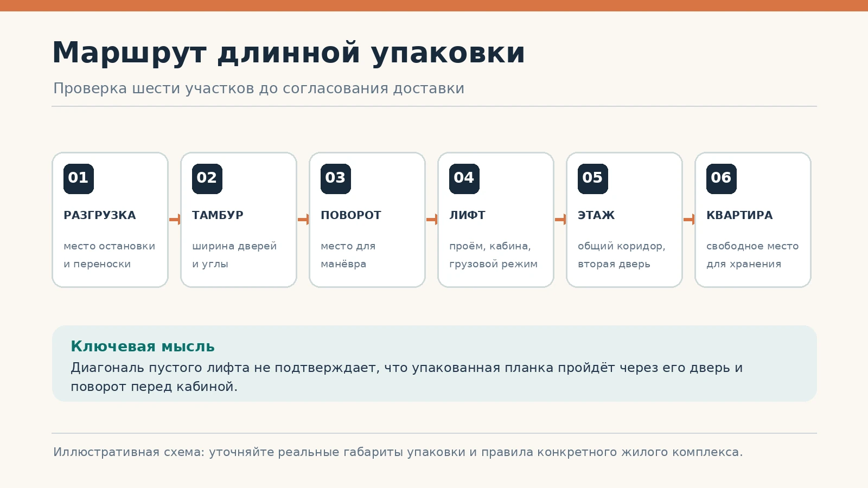Select the РАЗГРУЗКА card heading
This screenshot has height=488, width=868.
click(100, 215)
